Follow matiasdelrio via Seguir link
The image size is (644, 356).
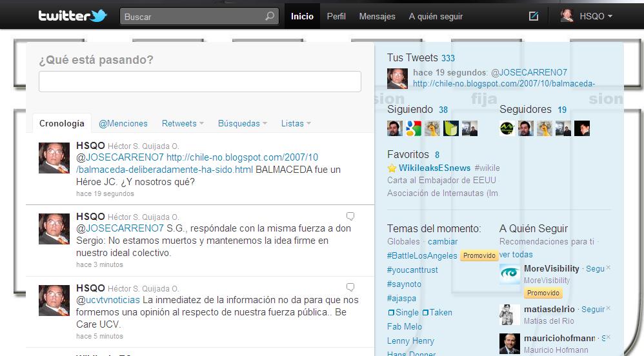click(593, 309)
